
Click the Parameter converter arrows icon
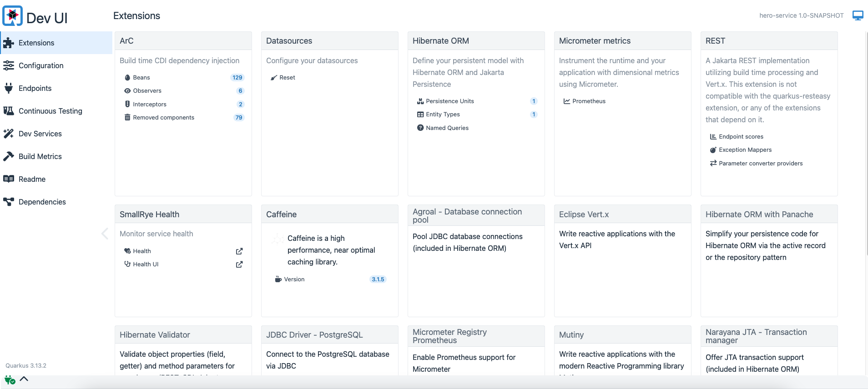pyautogui.click(x=713, y=163)
